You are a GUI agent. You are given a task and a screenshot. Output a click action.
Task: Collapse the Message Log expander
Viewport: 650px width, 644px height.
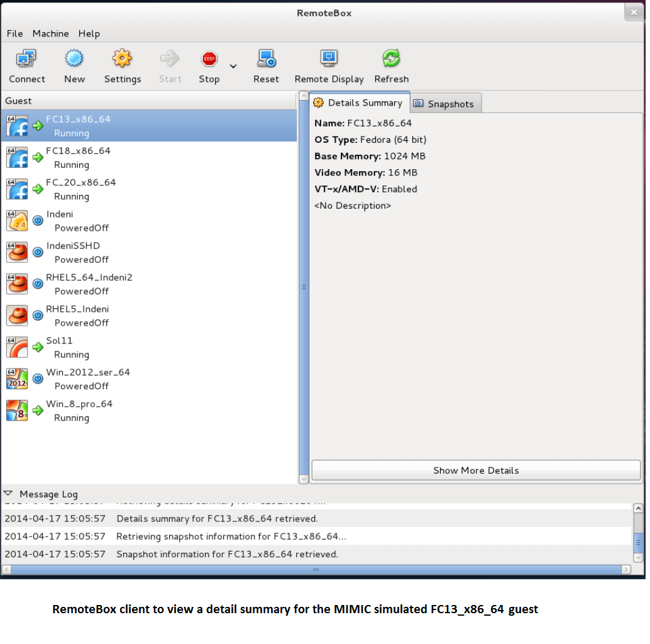[x=9, y=494]
